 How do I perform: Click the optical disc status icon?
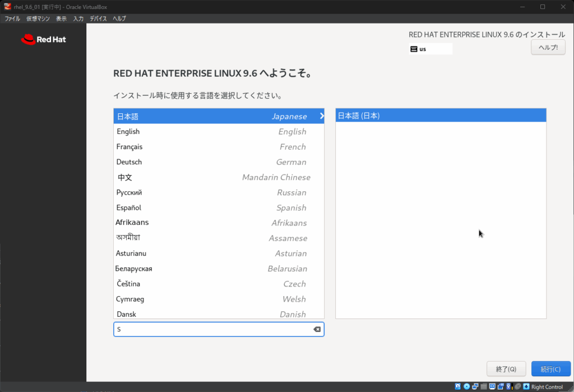coord(467,386)
